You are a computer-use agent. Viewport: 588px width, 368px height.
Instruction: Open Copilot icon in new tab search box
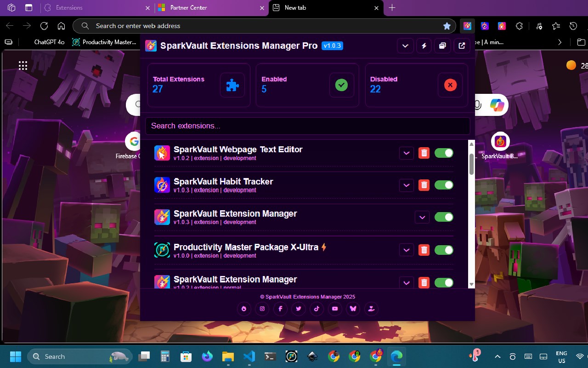pyautogui.click(x=497, y=105)
